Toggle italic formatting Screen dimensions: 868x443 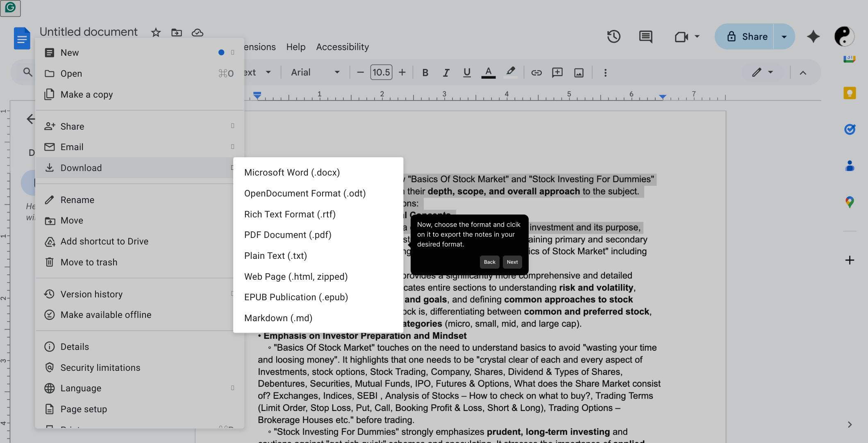[x=446, y=73]
